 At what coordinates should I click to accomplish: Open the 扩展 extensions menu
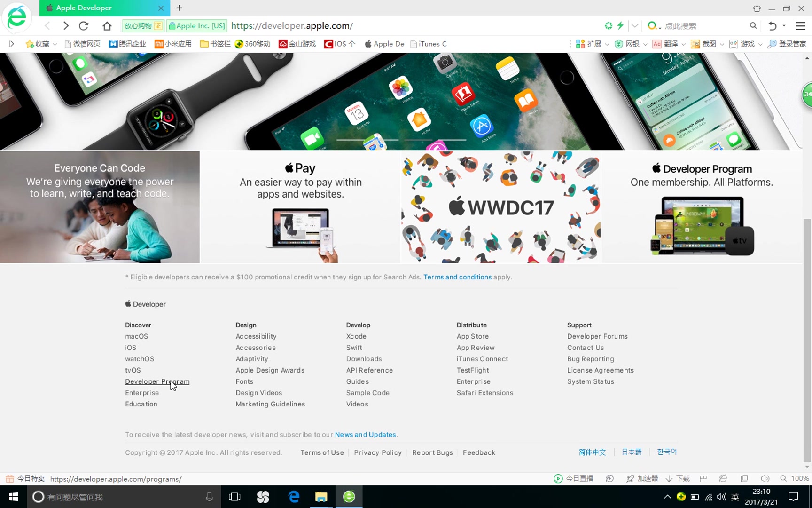[592, 44]
